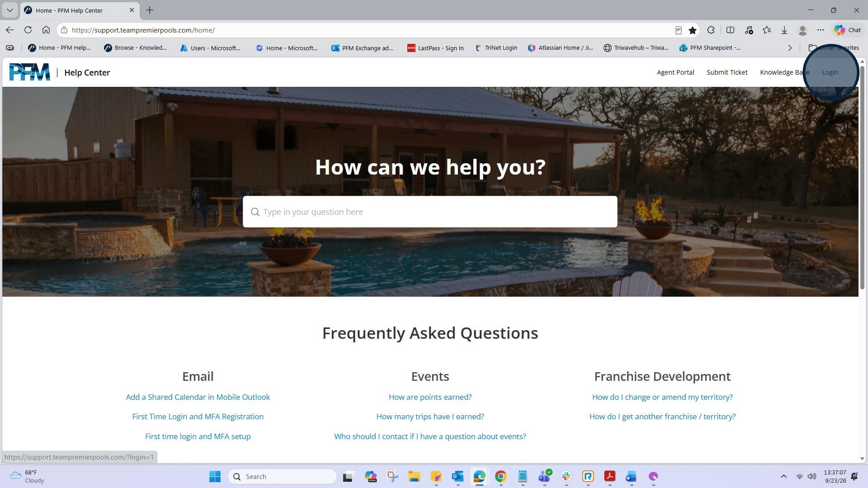This screenshot has width=868, height=488.
Task: Click the browser address bar URL
Action: click(x=143, y=30)
